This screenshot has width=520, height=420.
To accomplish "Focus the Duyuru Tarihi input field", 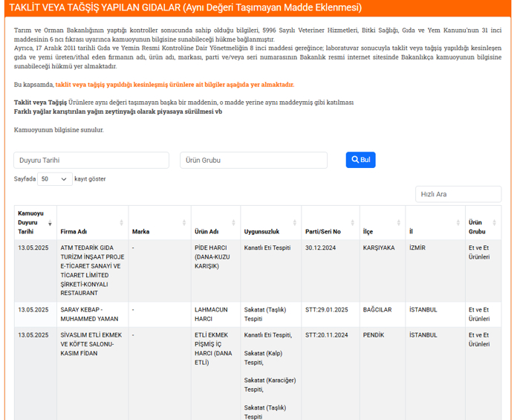I will (91, 161).
